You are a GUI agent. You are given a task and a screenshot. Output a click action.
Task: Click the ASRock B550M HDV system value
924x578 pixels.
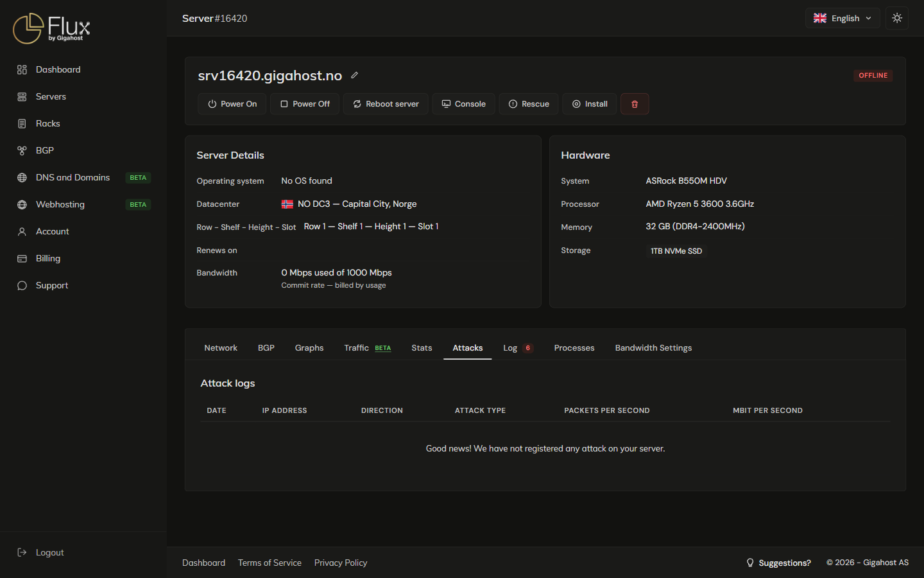(x=687, y=180)
